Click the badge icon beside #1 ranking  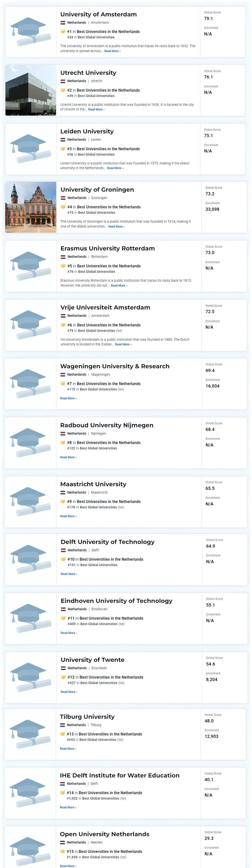(63, 32)
